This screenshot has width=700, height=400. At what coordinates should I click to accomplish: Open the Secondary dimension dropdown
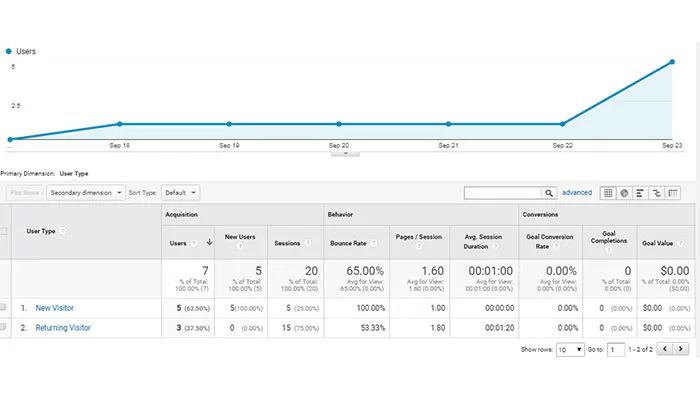[x=86, y=193]
